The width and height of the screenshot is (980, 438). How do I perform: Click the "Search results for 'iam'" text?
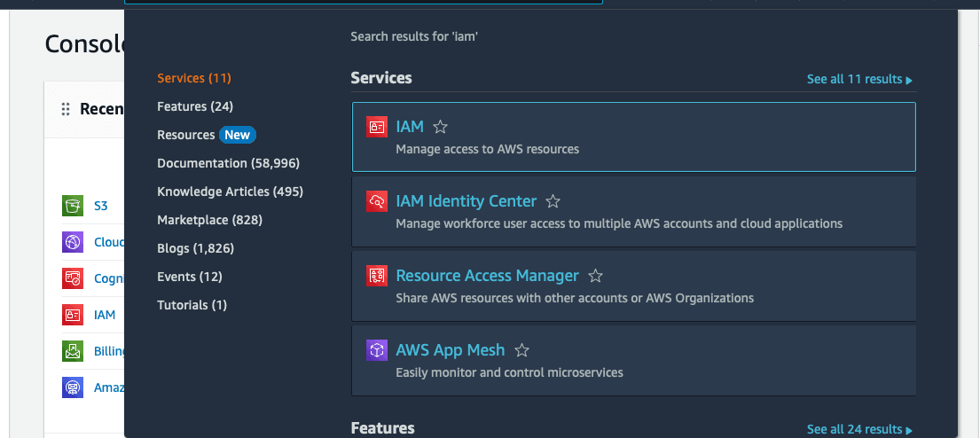414,37
